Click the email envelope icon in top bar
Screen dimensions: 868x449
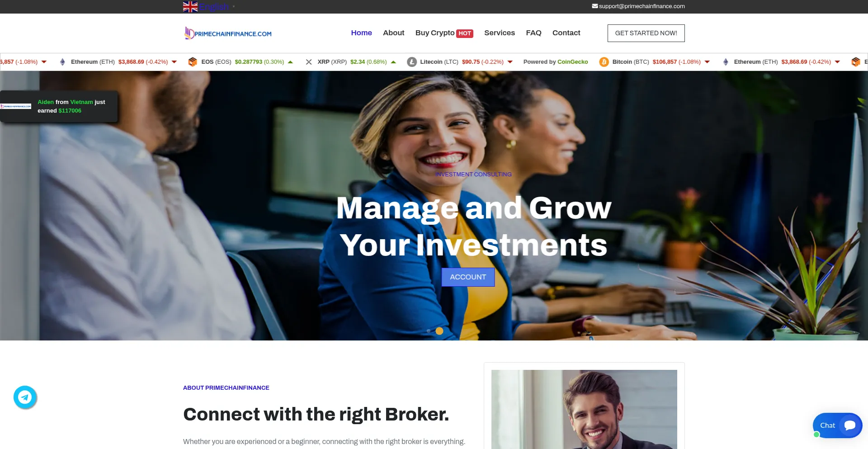[x=595, y=6]
